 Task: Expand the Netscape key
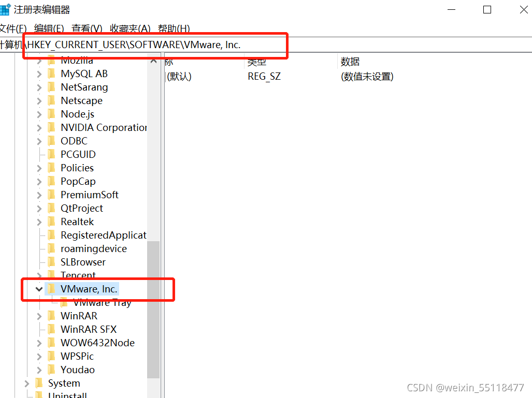[x=39, y=101]
